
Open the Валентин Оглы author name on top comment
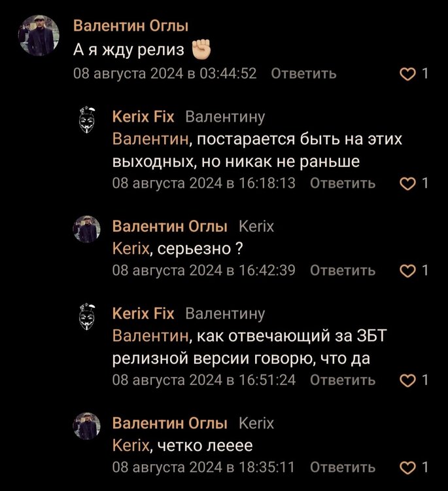131,26
